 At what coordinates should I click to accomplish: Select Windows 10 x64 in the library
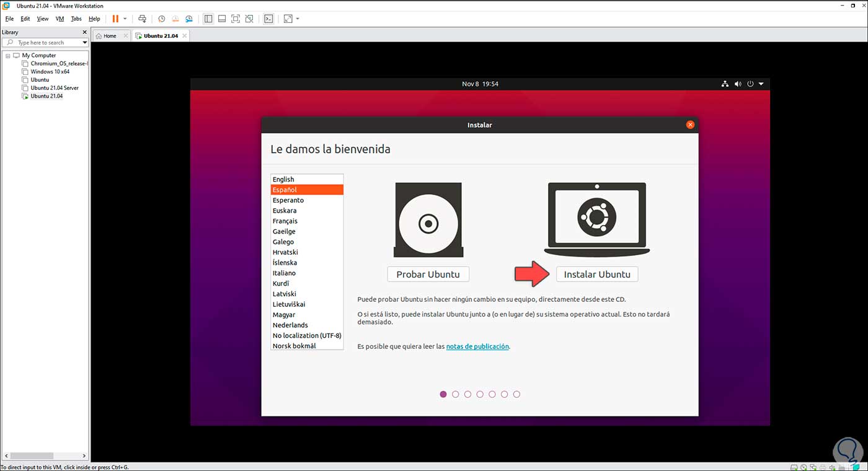tap(50, 71)
